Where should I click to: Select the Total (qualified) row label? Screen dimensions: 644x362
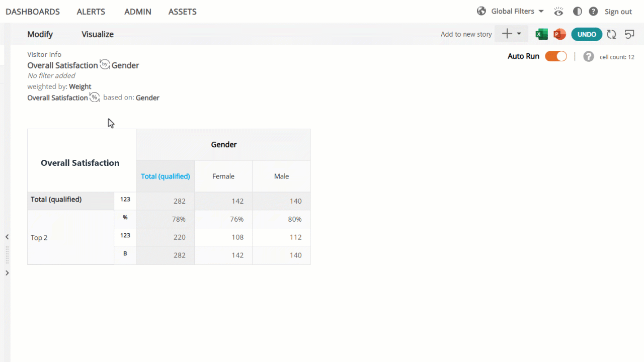[71, 201]
